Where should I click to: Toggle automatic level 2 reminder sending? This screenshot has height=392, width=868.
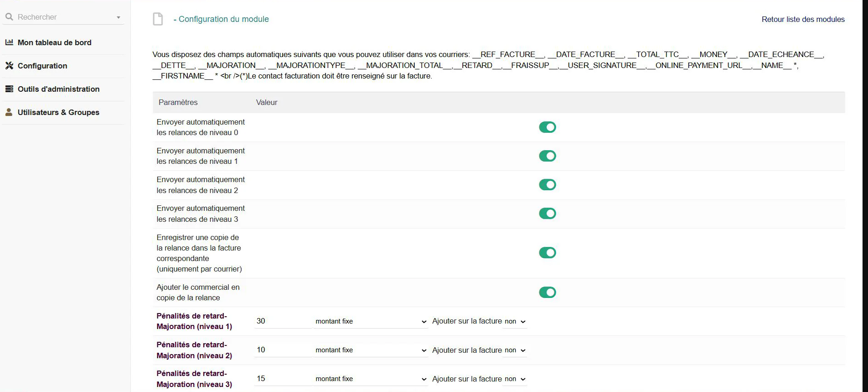point(547,185)
